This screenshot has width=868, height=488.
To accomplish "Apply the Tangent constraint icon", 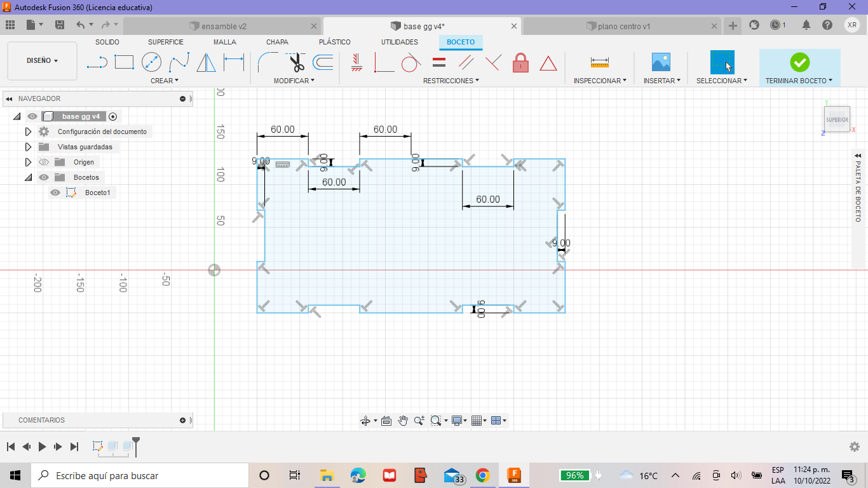I will pyautogui.click(x=410, y=63).
